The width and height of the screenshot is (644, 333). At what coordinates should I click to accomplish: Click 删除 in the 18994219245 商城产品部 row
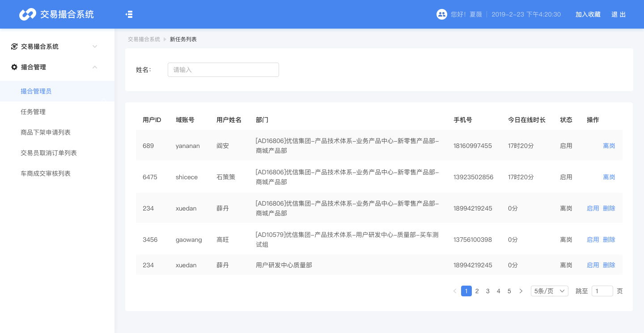pyautogui.click(x=609, y=208)
